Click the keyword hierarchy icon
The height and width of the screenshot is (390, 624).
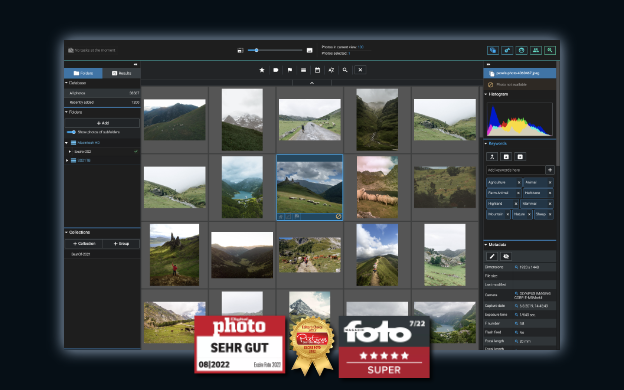coord(492,157)
